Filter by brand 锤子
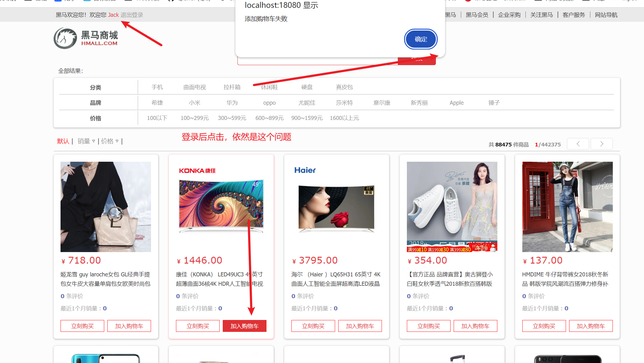This screenshot has width=644, height=363. click(494, 103)
